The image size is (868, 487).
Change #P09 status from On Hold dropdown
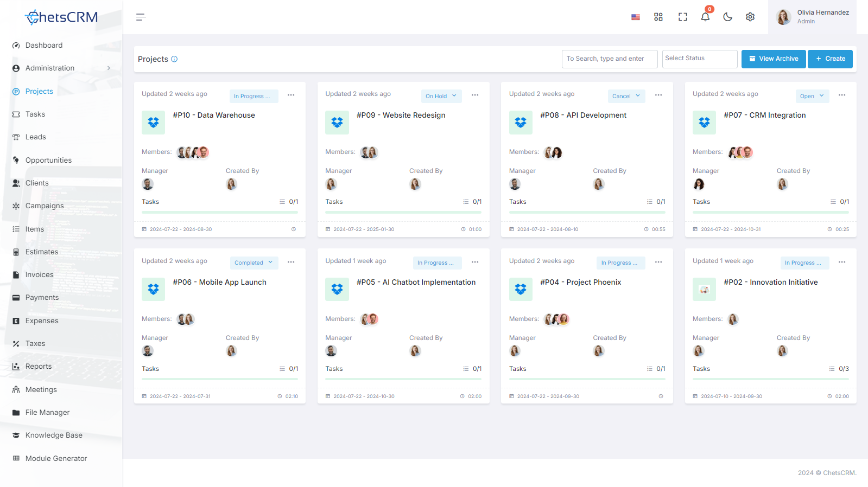pos(441,96)
